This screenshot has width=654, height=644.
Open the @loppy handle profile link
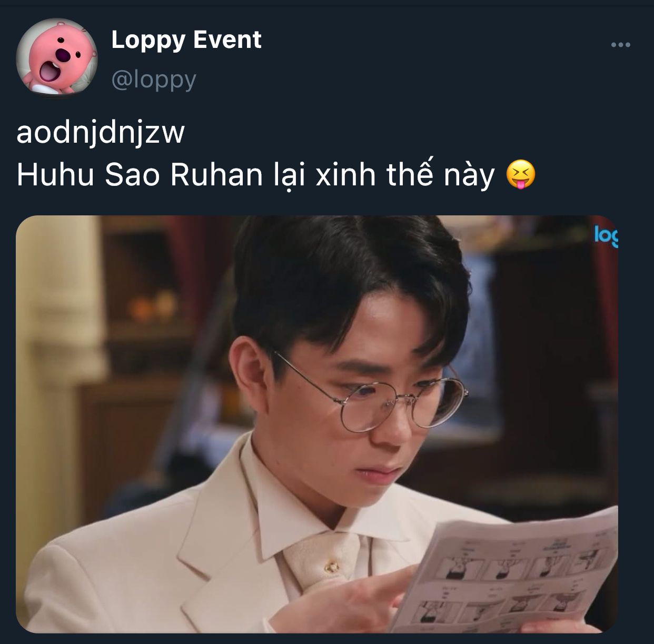(x=154, y=80)
